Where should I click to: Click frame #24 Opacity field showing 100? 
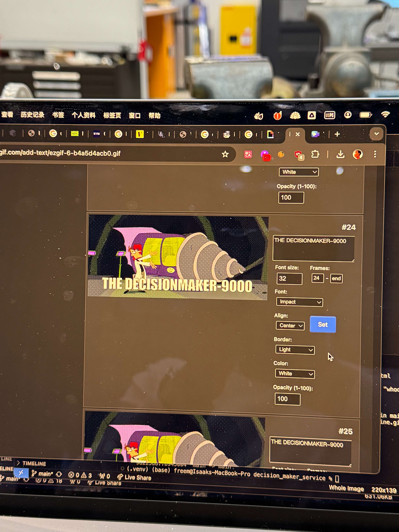pos(287,399)
